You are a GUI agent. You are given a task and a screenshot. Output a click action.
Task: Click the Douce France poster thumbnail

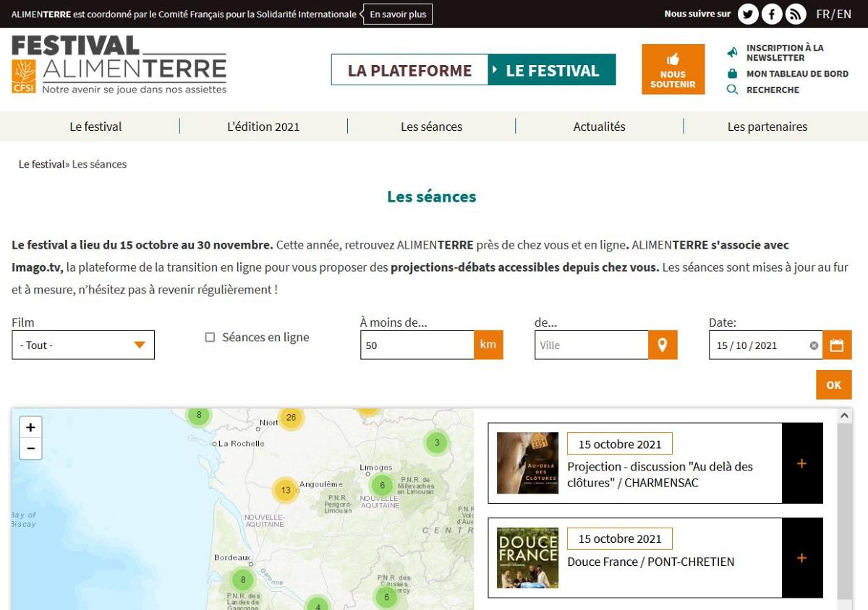coord(528,558)
